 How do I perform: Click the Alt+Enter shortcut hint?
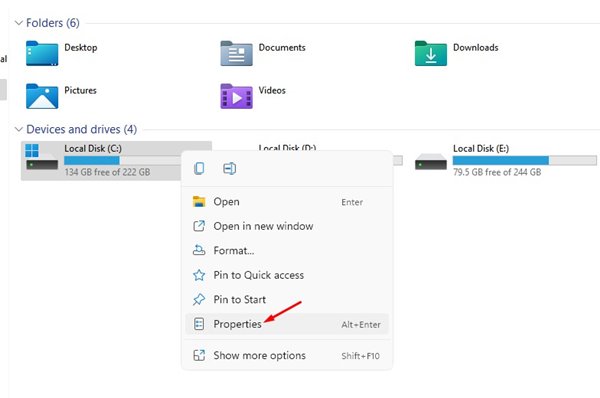[361, 325]
